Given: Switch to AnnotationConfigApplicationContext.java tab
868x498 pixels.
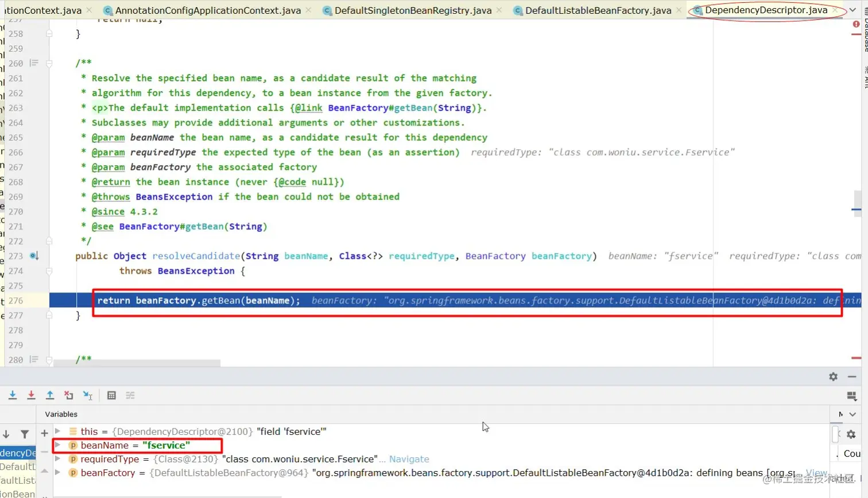Looking at the screenshot, I should [208, 10].
